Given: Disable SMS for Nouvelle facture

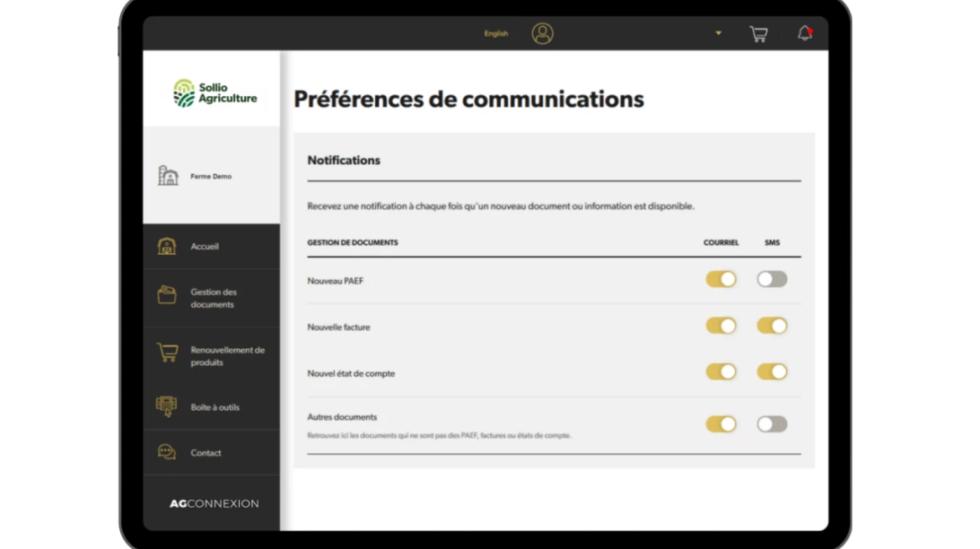Looking at the screenshot, I should pyautogui.click(x=772, y=326).
